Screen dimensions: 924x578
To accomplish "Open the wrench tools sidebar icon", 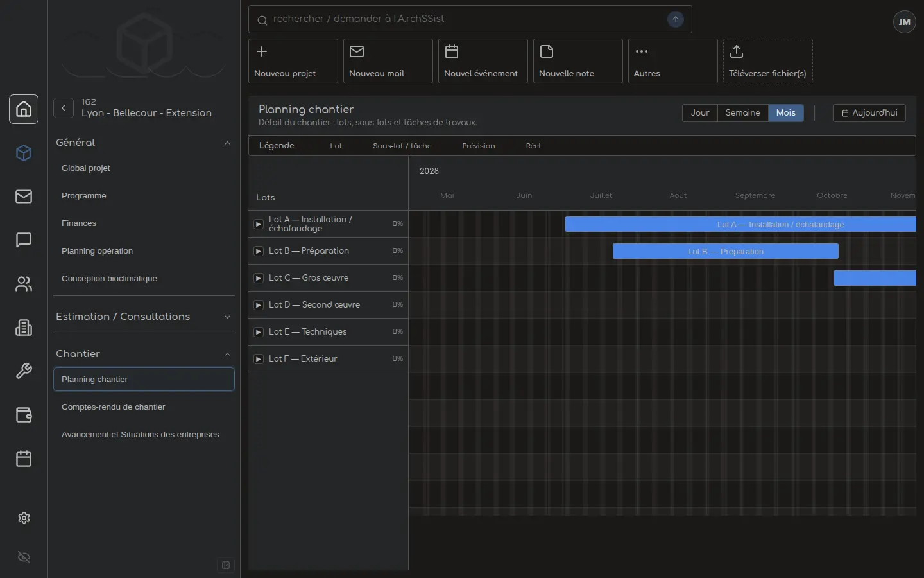I will [x=24, y=371].
